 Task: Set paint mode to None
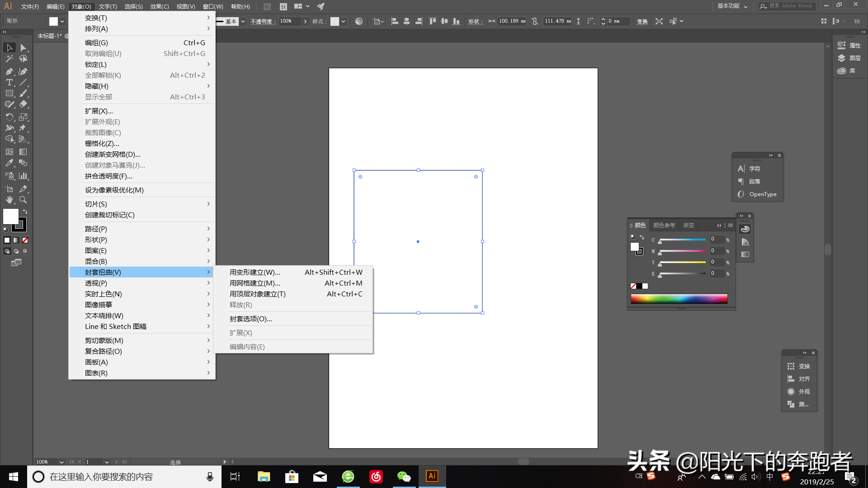[25, 240]
